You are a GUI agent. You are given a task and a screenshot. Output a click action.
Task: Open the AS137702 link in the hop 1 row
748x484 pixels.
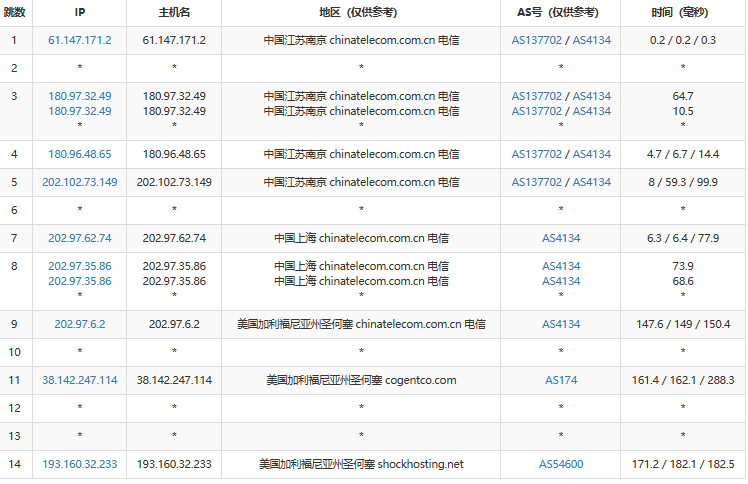click(x=537, y=40)
